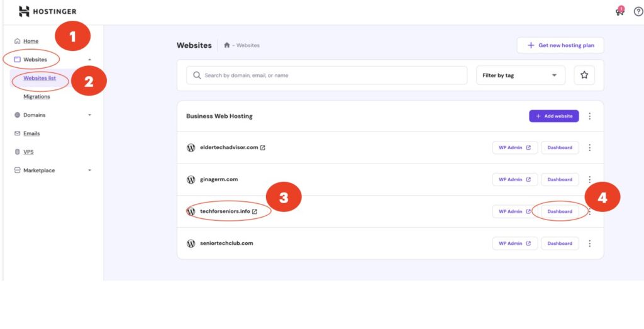The height and width of the screenshot is (329, 644).
Task: Open three-dot menu for Business Web Hosting
Action: (x=589, y=116)
